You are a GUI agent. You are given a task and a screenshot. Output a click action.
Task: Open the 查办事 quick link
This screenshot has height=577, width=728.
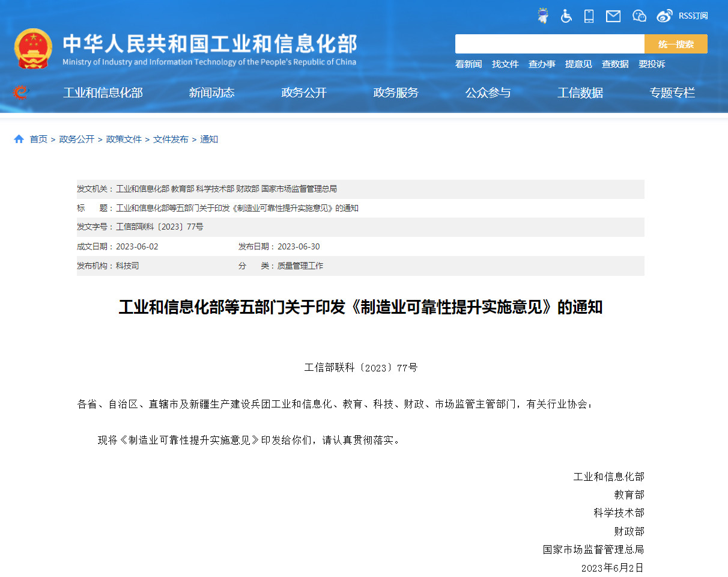coord(542,64)
